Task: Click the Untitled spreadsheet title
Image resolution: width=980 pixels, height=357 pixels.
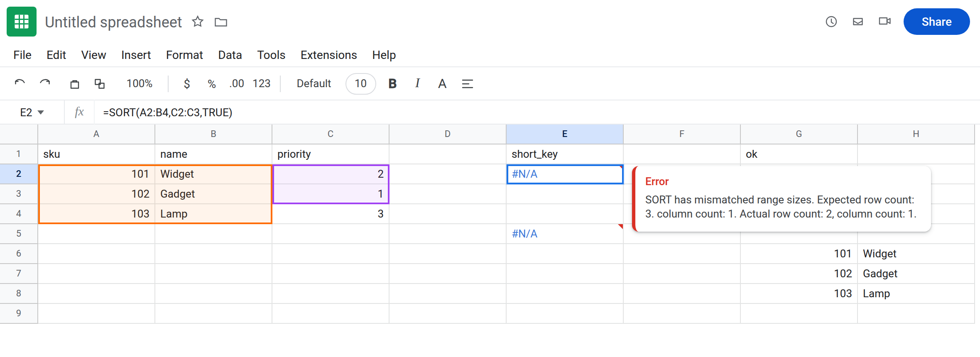Action: (x=113, y=22)
